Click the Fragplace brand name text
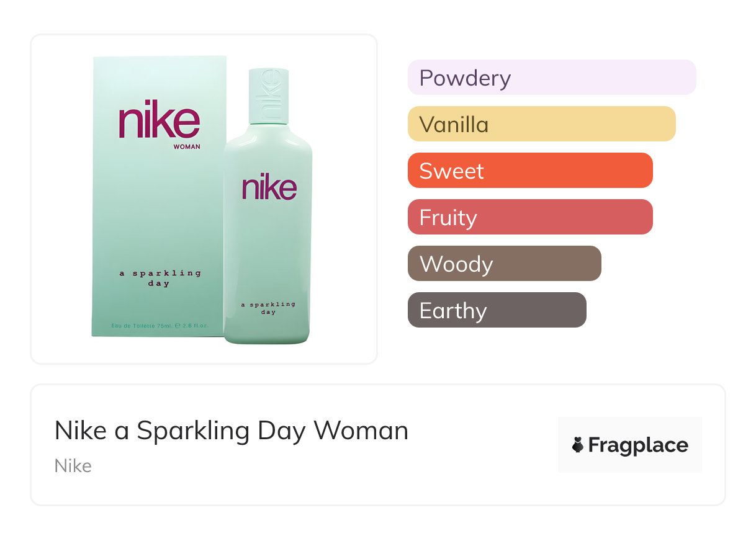The height and width of the screenshot is (536, 756). click(x=638, y=445)
